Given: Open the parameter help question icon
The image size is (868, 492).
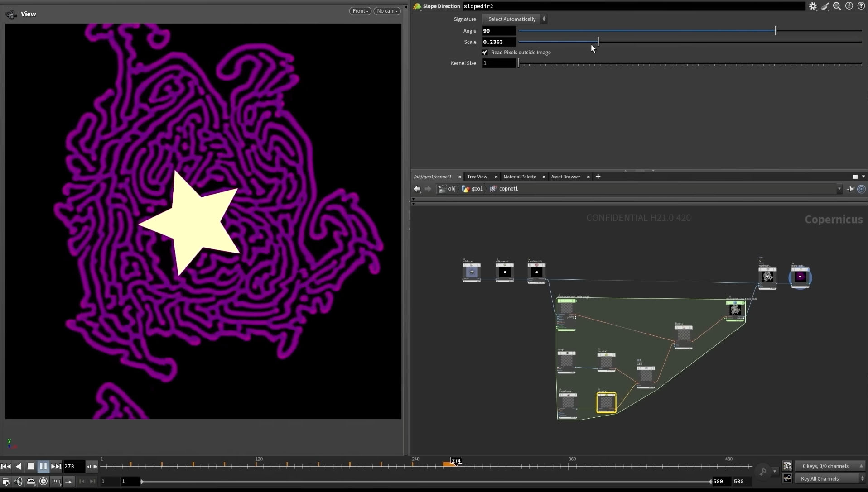Looking at the screenshot, I should [861, 6].
